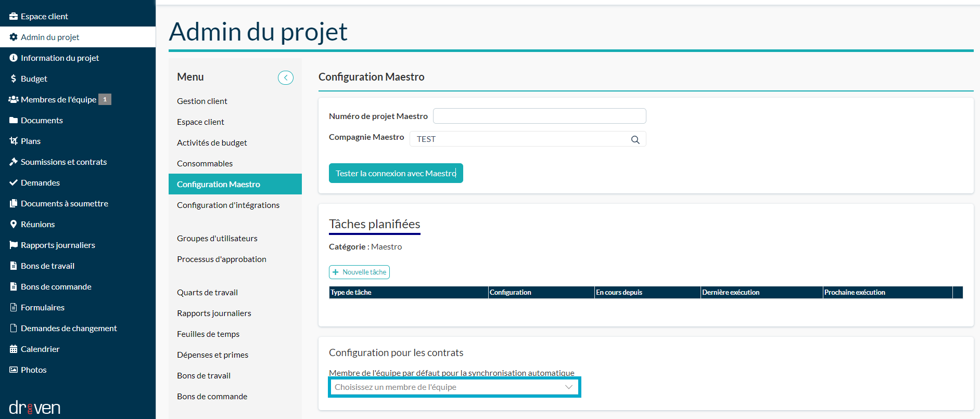The width and height of the screenshot is (980, 419).
Task: Open Configuration d'intégrations
Action: [235, 205]
